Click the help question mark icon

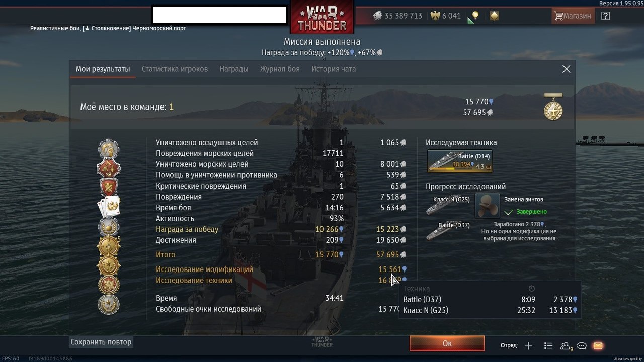coord(606,16)
